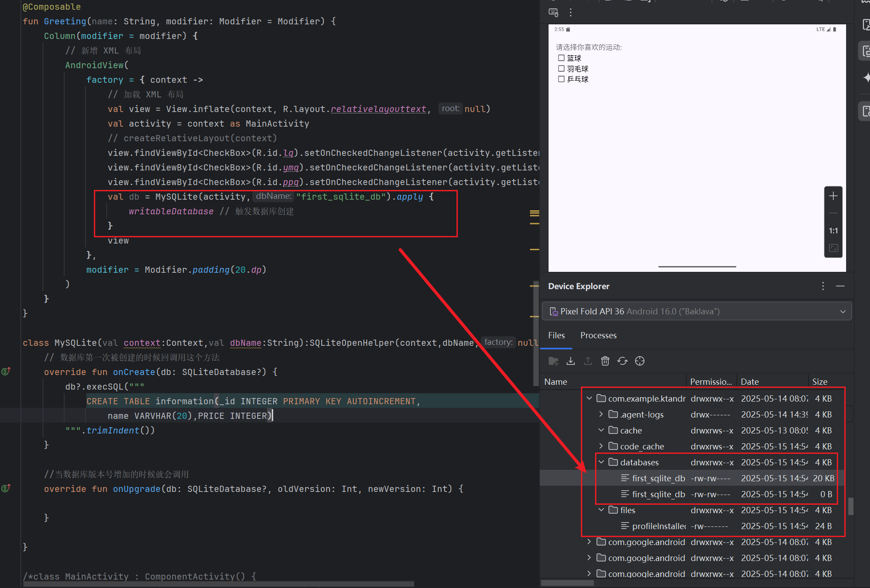Image resolution: width=870 pixels, height=588 pixels.
Task: Sort files by Permissions column header
Action: click(711, 382)
